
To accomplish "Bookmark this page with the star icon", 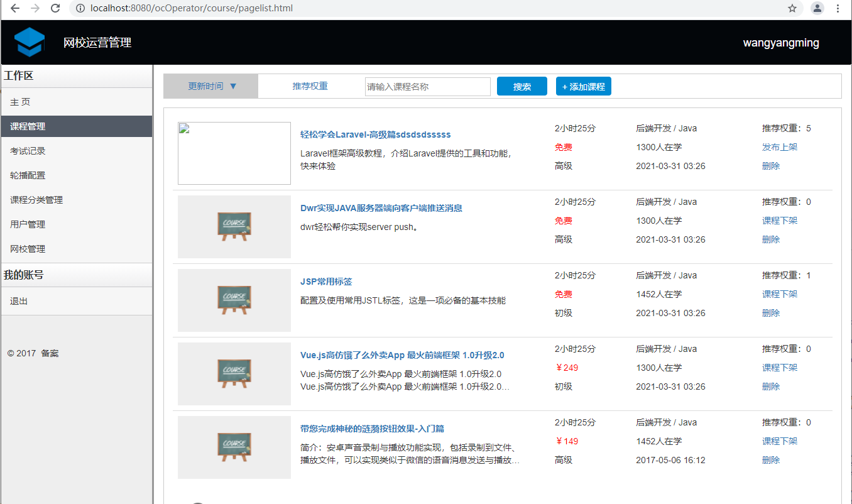I will point(792,9).
